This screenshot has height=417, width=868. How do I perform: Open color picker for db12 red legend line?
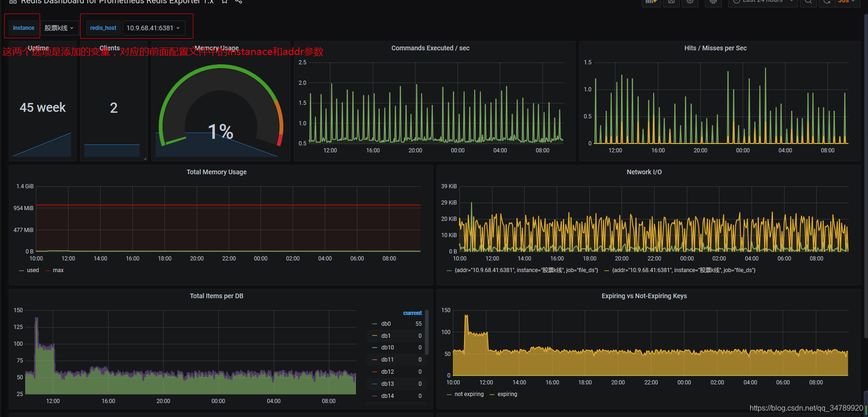375,372
